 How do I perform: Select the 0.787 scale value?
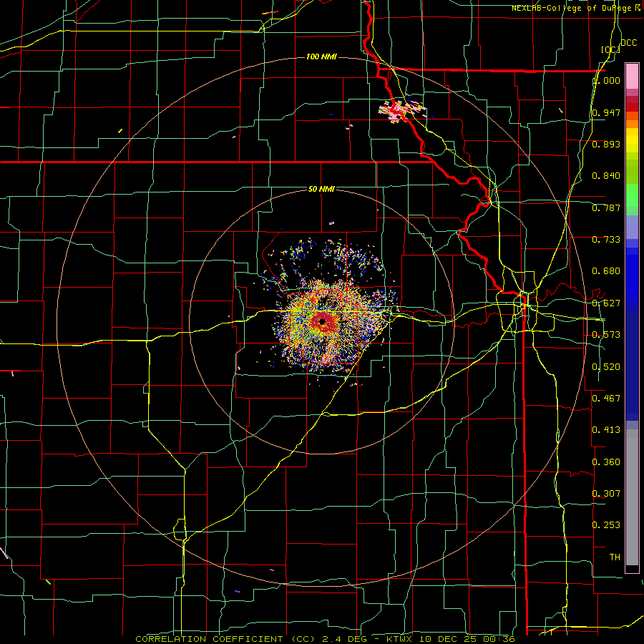click(x=606, y=208)
